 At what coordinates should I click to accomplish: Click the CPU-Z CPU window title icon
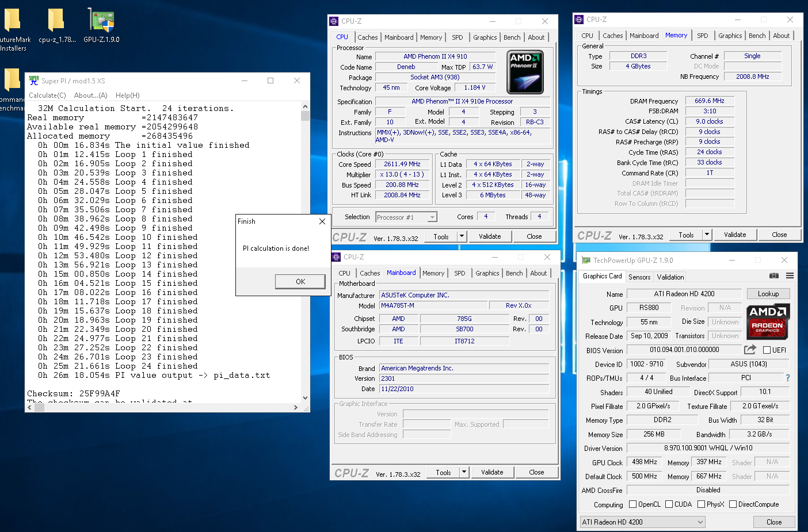334,21
